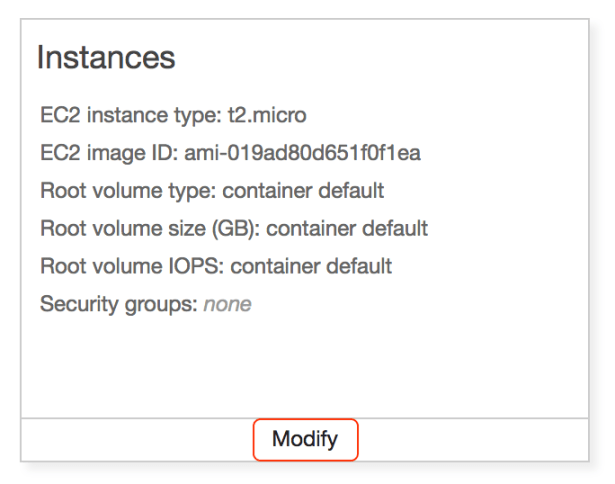Select the t2.micro instance type value
Image resolution: width=615 pixels, height=484 pixels.
pos(267,115)
